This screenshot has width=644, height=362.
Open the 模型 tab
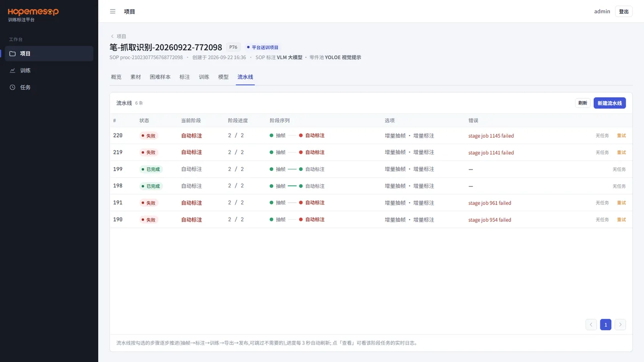coord(223,77)
